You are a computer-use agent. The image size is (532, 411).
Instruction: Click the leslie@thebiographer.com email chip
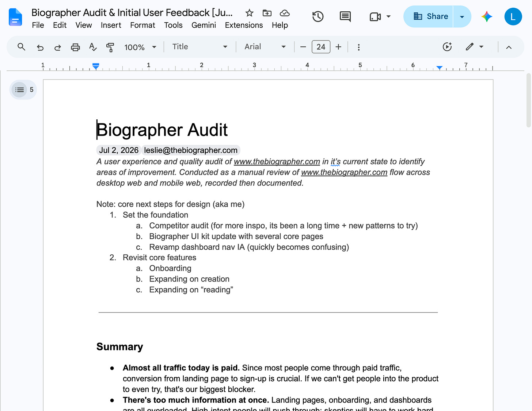191,150
